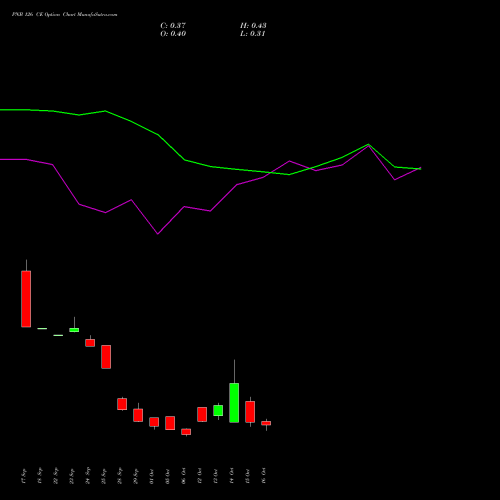Screen dimensions: 500x500
Task: Select the tallest green candlestick
Action: tap(234, 403)
